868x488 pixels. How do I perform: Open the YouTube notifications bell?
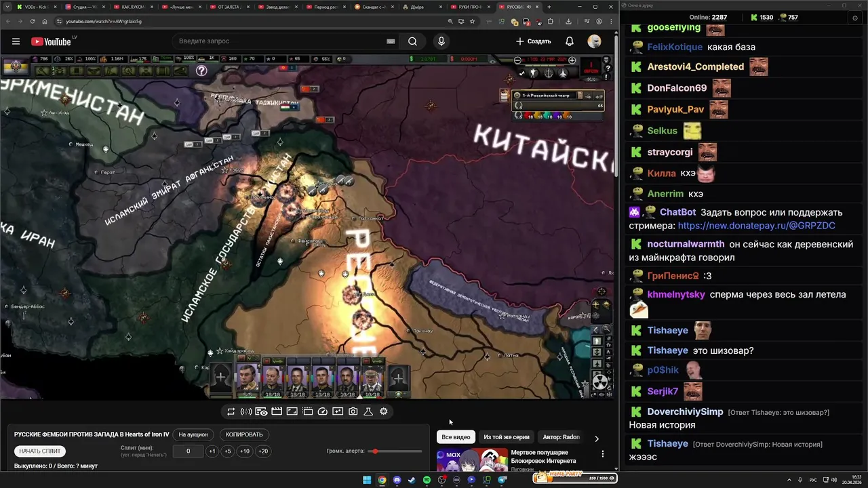point(570,41)
